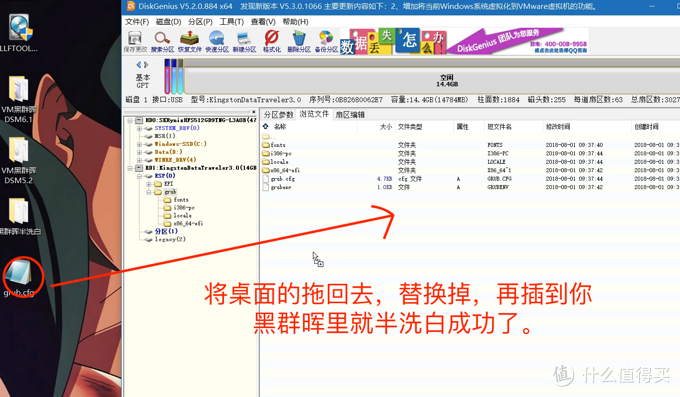Open the 工具(T) menu

232,22
